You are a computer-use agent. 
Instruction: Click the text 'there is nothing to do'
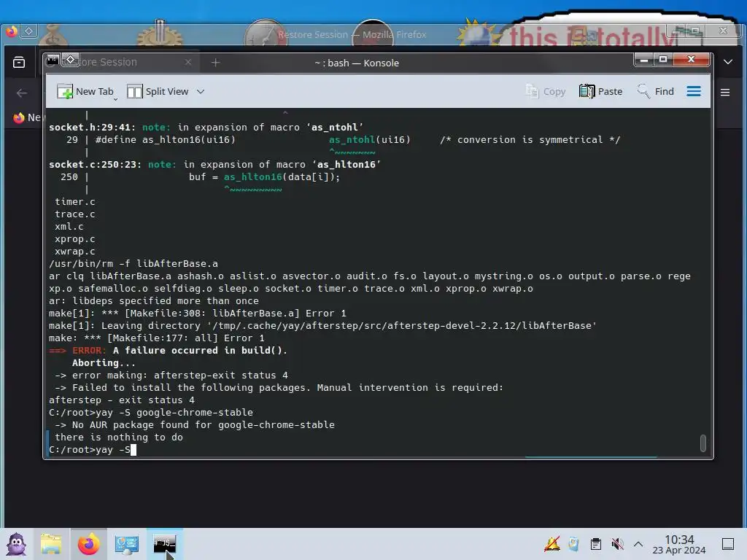(x=119, y=437)
